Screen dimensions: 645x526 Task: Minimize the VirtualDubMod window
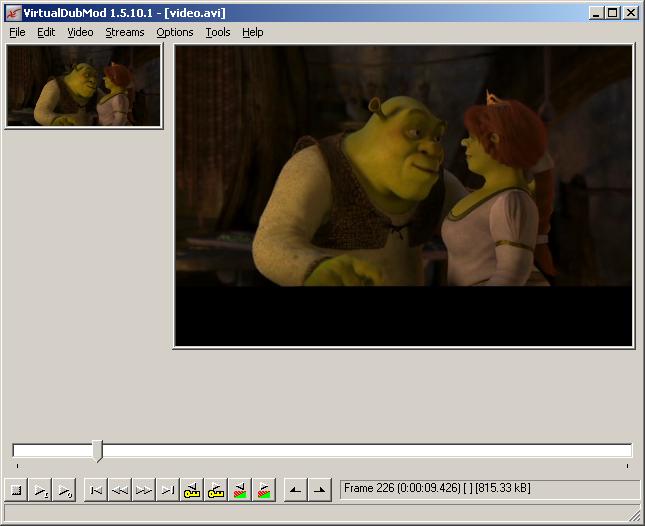[596, 13]
